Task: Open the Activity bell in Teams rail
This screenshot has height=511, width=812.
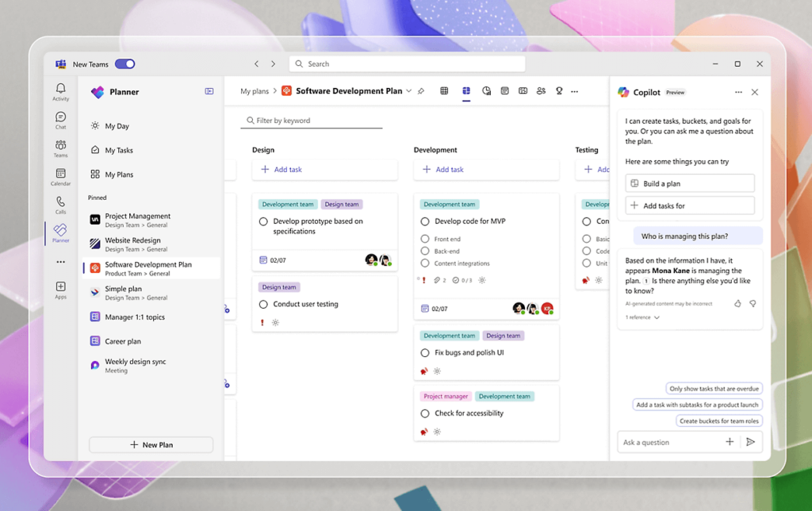Action: pyautogui.click(x=60, y=92)
